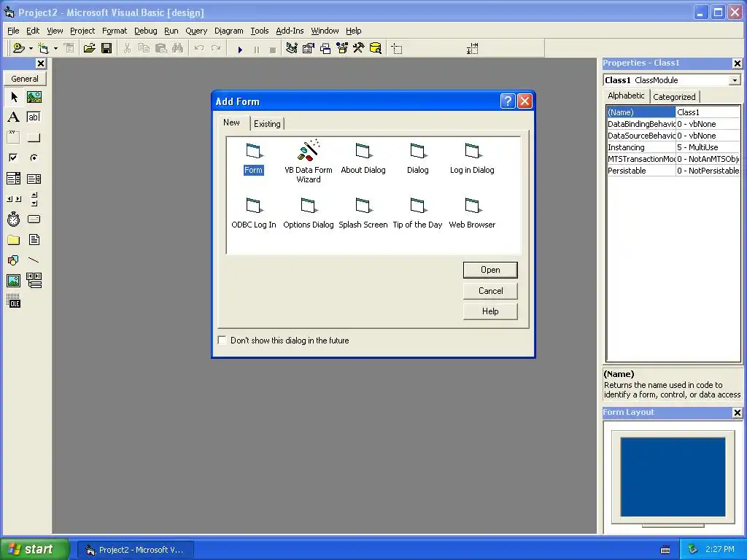Select the ListBox control tool
The height and width of the screenshot is (560, 747).
click(x=34, y=179)
